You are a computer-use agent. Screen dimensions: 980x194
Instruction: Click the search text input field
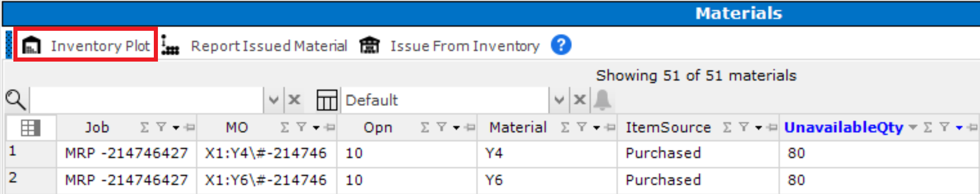pyautogui.click(x=147, y=100)
